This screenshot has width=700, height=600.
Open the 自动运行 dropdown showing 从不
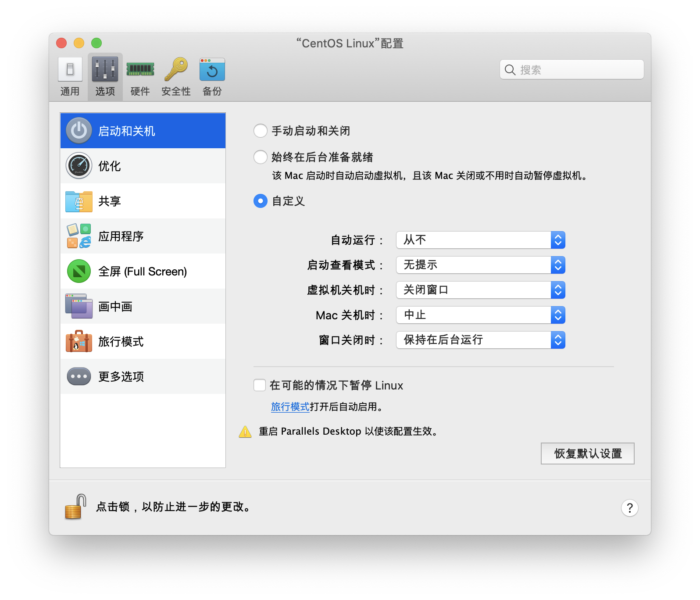(481, 240)
